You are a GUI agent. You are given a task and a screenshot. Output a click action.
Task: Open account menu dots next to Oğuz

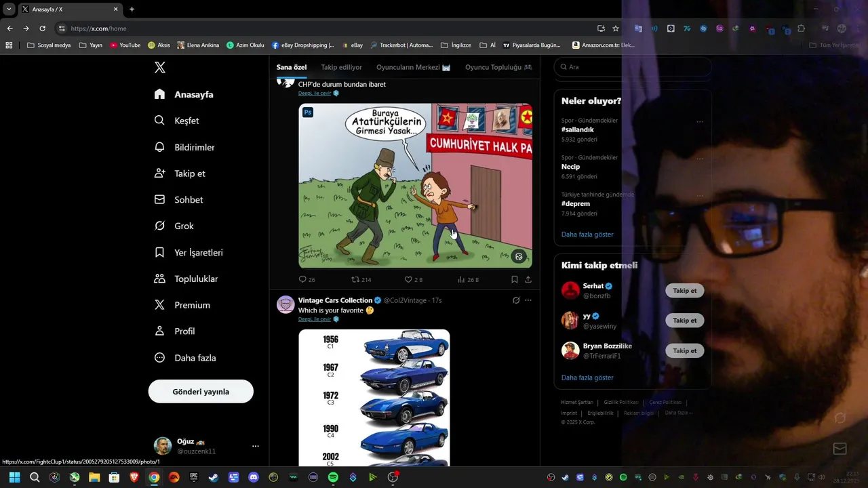[256, 446]
